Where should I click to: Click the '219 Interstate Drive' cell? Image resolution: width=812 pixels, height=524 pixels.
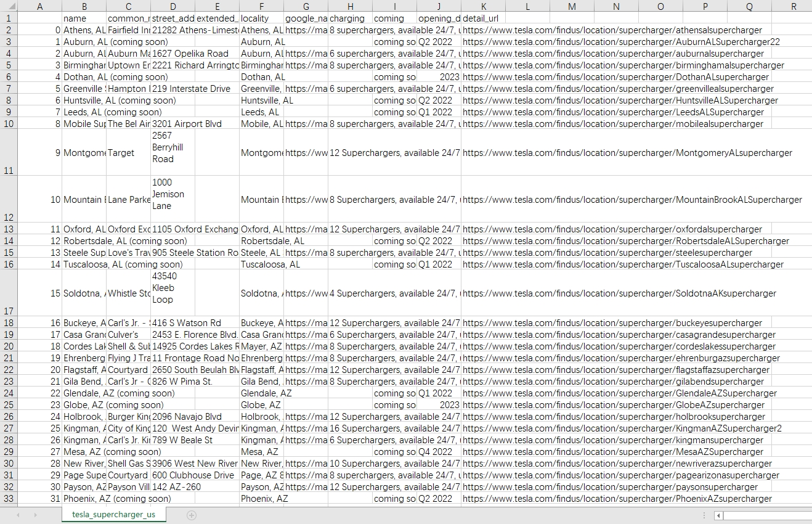(192, 89)
